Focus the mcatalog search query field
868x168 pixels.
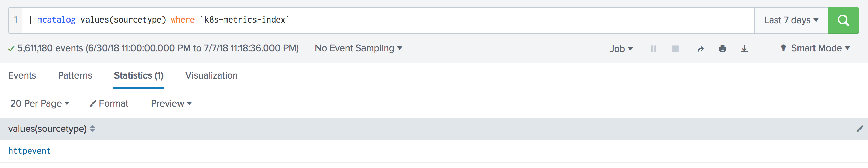click(388, 20)
